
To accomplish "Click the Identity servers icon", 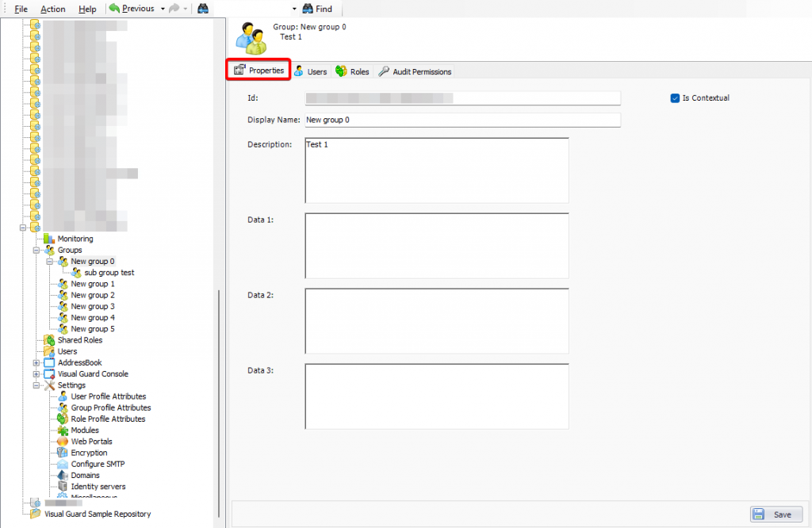I will pos(63,487).
